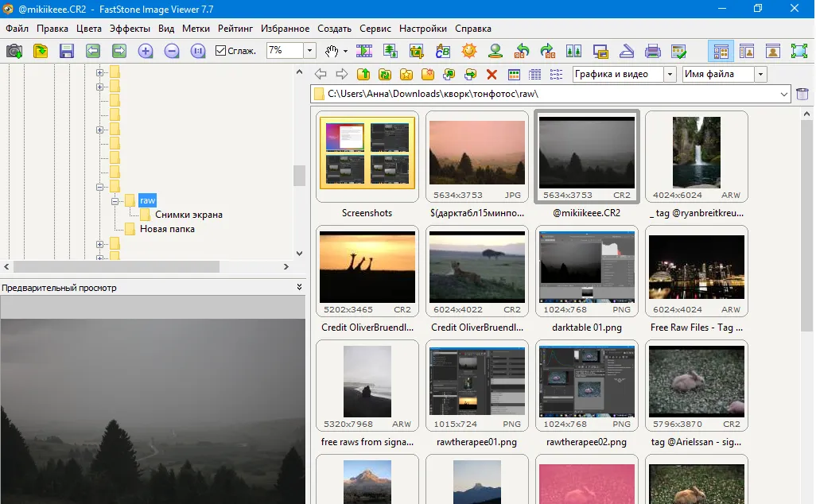Click the acquire from camera icon

[x=14, y=51]
